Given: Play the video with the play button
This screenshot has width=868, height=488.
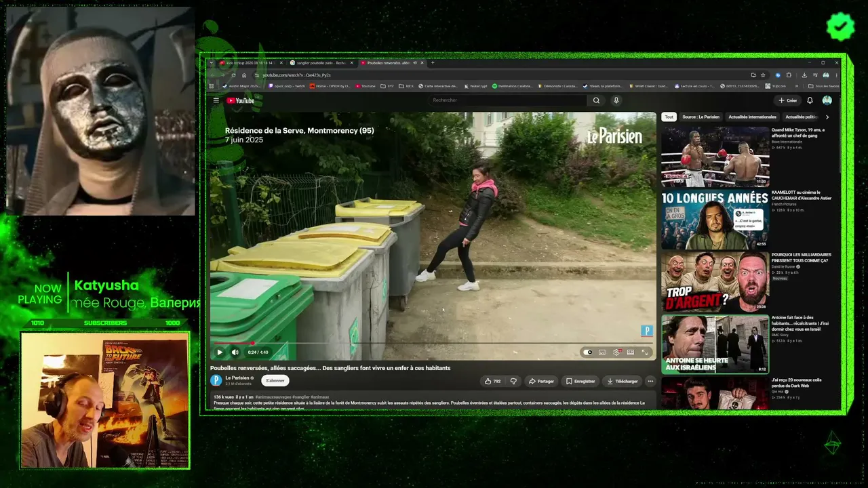Looking at the screenshot, I should click(x=220, y=352).
